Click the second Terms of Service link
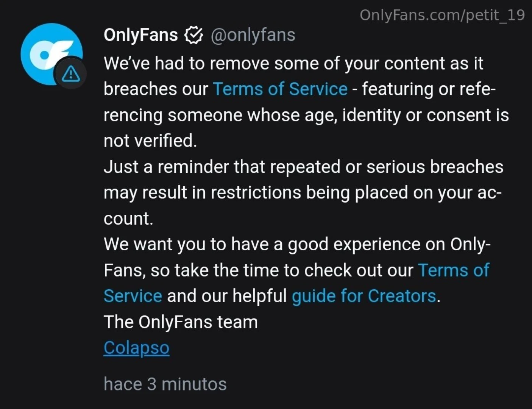 pos(453,270)
